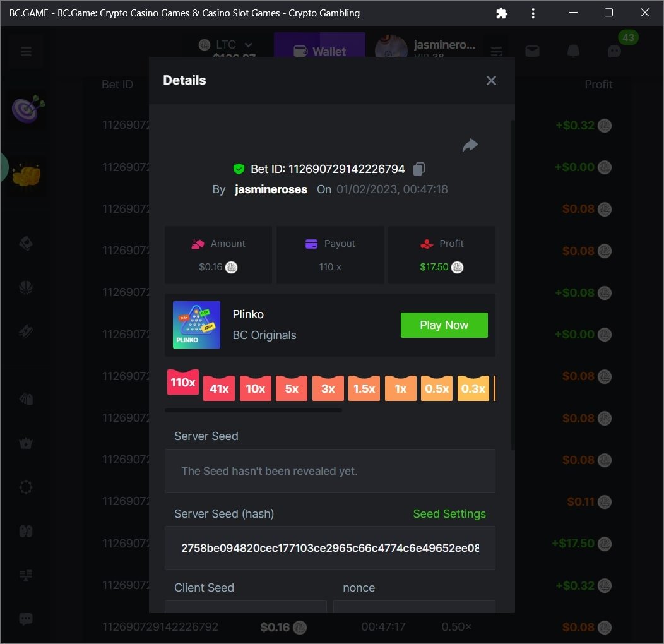Click the share arrow icon
Viewport: 664px width, 644px height.
click(470, 146)
